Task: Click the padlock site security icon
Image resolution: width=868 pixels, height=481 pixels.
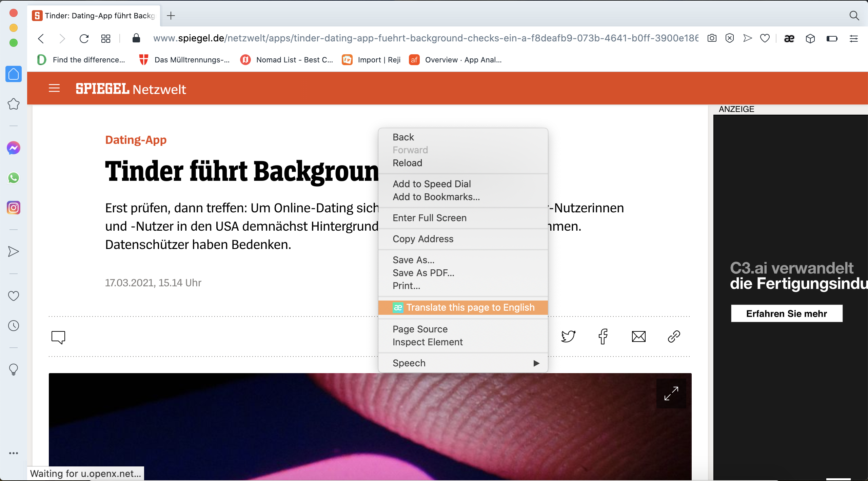Action: point(136,38)
